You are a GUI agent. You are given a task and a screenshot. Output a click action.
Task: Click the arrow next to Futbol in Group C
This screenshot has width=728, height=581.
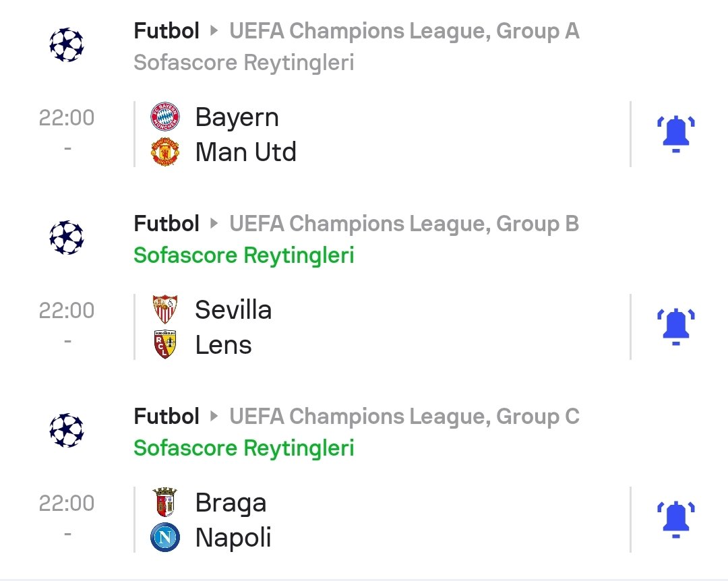(x=214, y=417)
